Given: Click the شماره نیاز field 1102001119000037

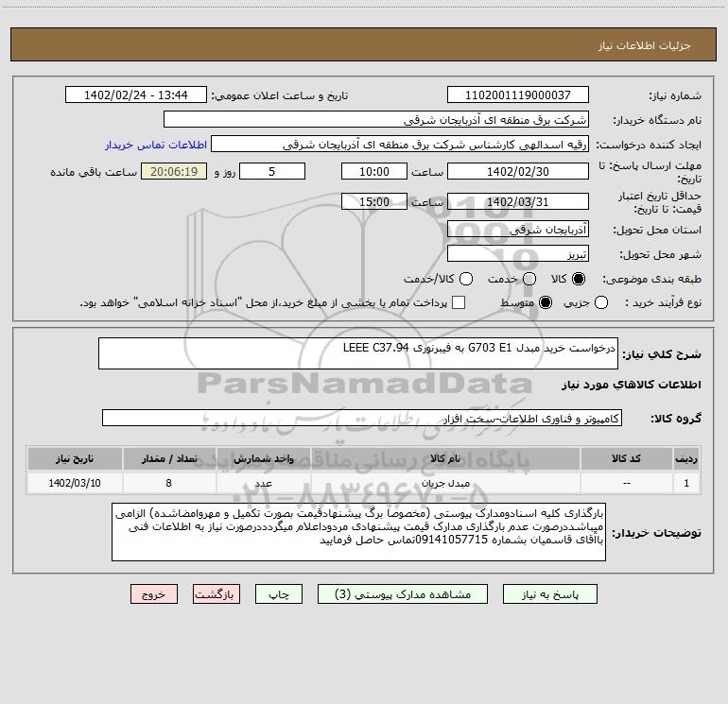Looking at the screenshot, I should tap(518, 95).
